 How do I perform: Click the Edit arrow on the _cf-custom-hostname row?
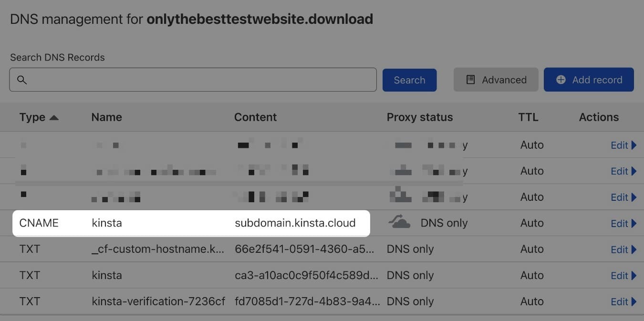[x=635, y=249]
